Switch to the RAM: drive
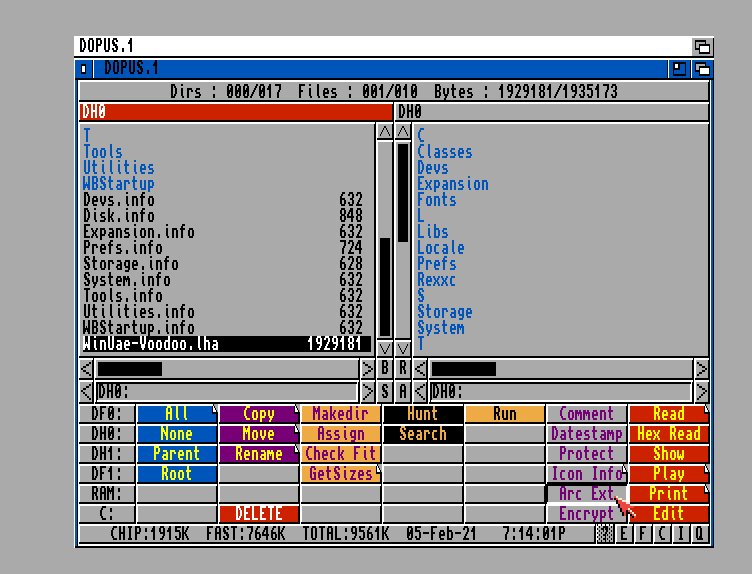Screen dimensions: 752x574 (106, 494)
